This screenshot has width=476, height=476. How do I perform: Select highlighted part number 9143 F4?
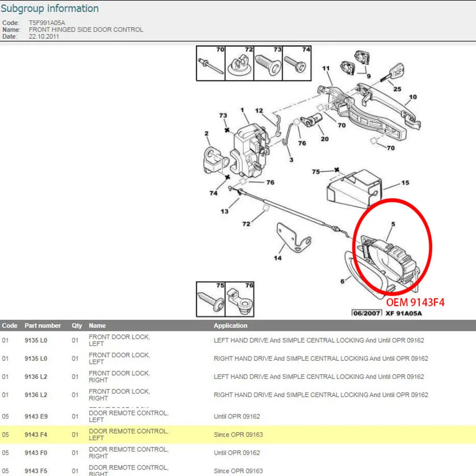[36, 435]
